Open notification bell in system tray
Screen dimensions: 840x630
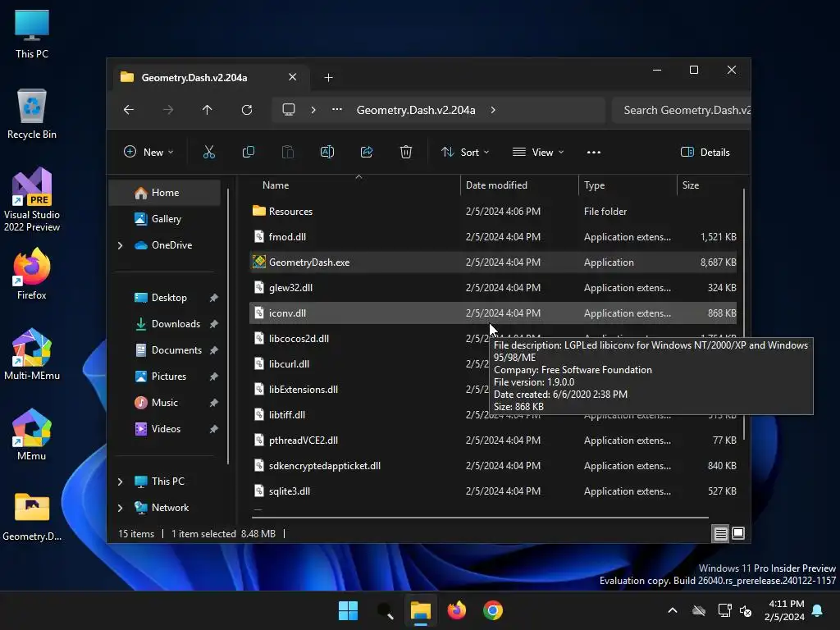pos(818,610)
